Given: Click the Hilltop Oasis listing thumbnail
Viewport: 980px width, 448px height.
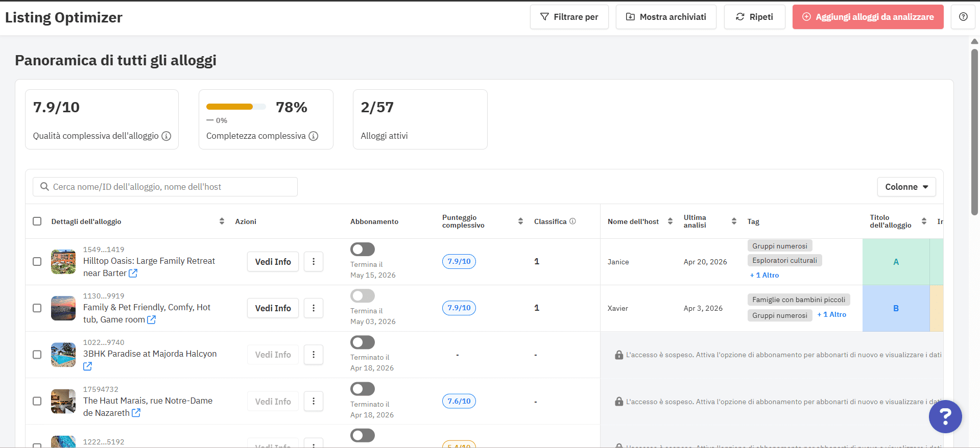Looking at the screenshot, I should click(63, 262).
